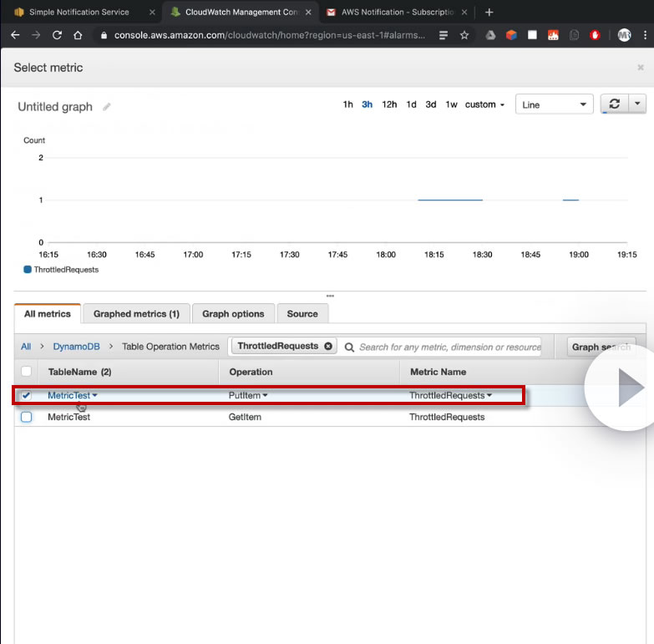Viewport: 654px width, 644px height.
Task: Click the graph panel resize handle dots
Action: point(330,296)
